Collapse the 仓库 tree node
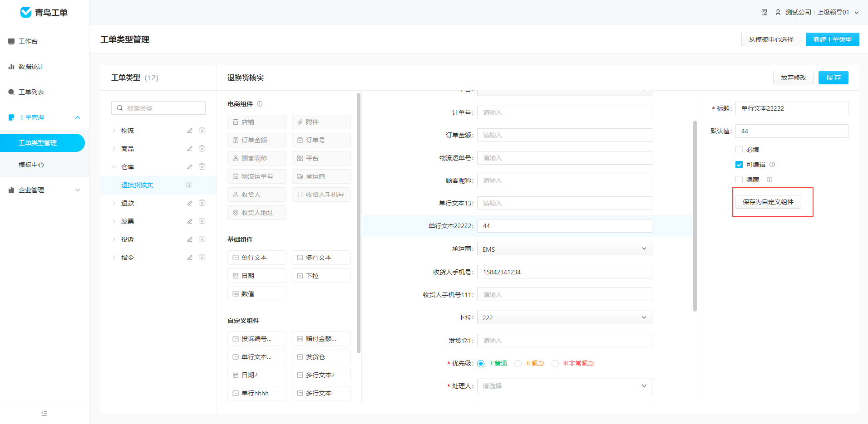868x424 pixels. (114, 167)
